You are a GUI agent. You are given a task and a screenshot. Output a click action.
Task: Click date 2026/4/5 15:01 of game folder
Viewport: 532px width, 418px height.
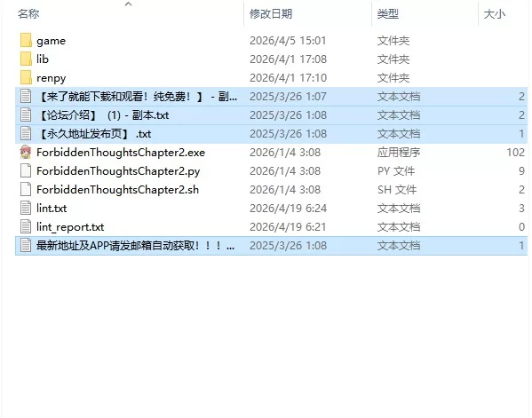coord(288,40)
